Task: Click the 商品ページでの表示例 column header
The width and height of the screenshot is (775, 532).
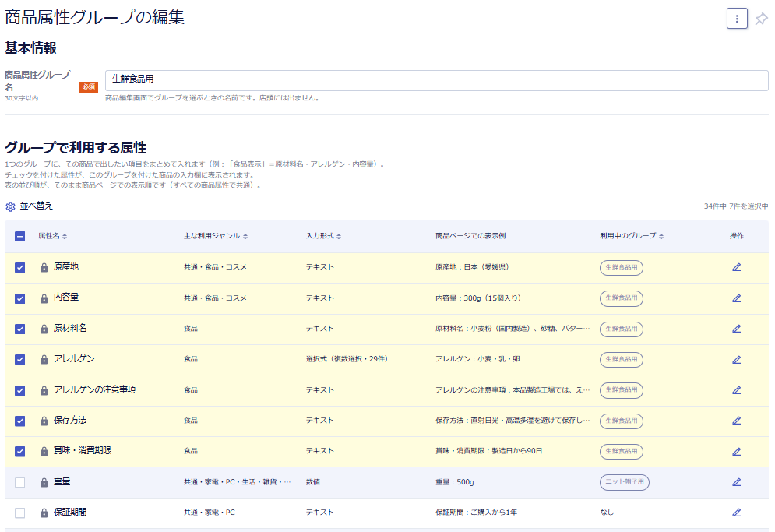Action: (470, 236)
